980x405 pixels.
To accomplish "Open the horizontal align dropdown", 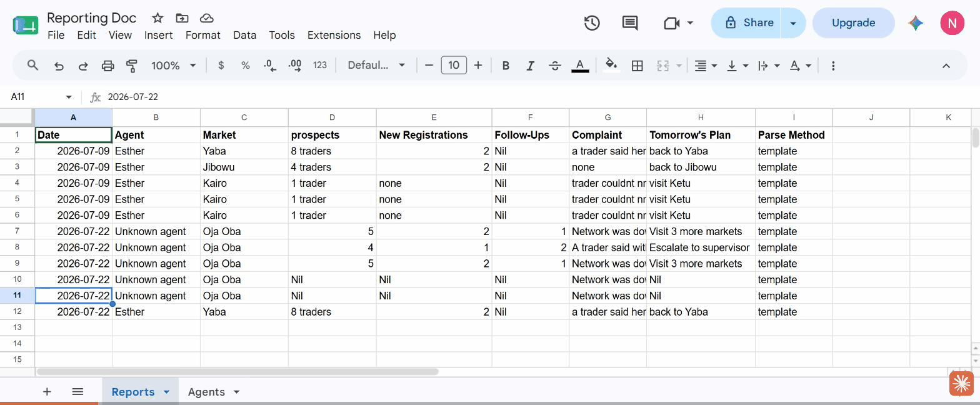I will coord(706,65).
